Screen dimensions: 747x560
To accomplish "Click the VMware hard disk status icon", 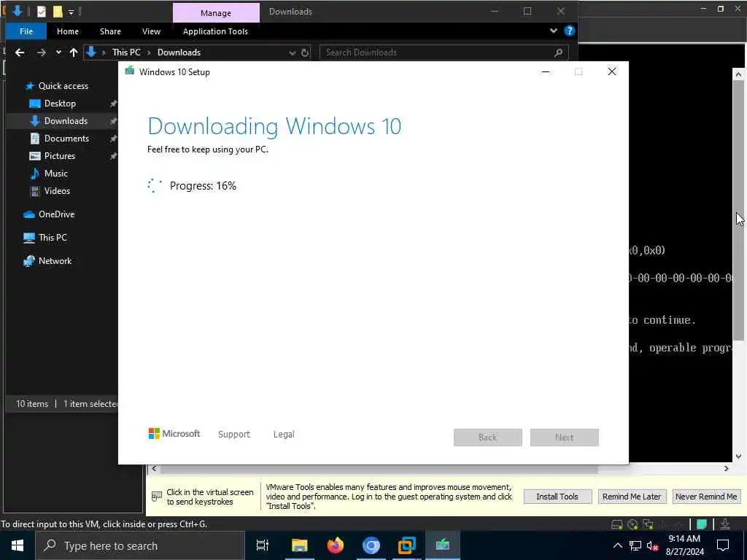I will (617, 524).
